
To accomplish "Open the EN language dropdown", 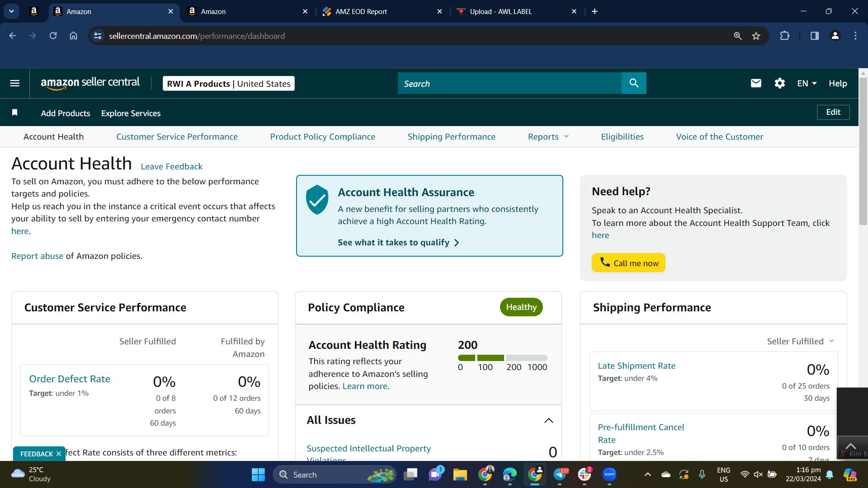I will (807, 83).
